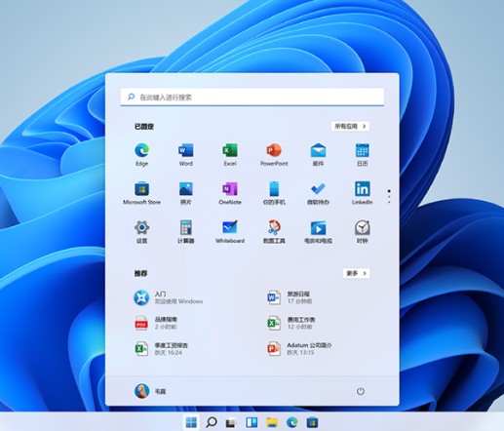504x431 pixels.
Task: Open Search from the taskbar
Action: pyautogui.click(x=212, y=422)
